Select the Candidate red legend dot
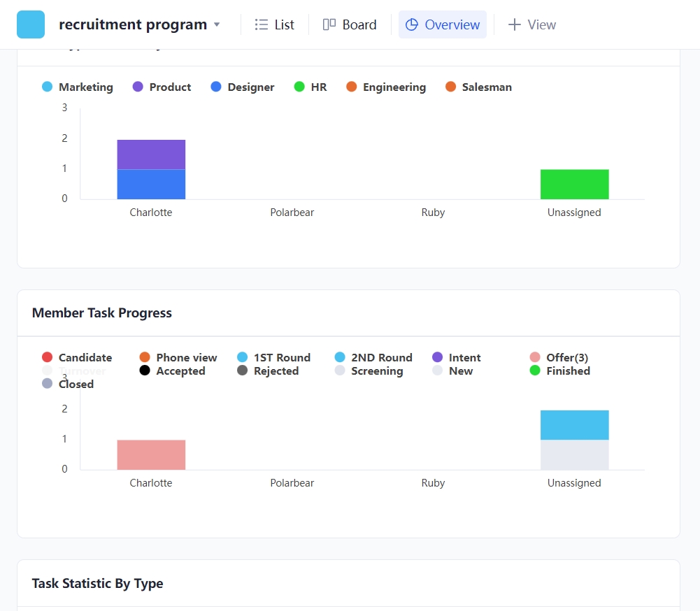This screenshot has height=611, width=700. pyautogui.click(x=46, y=357)
